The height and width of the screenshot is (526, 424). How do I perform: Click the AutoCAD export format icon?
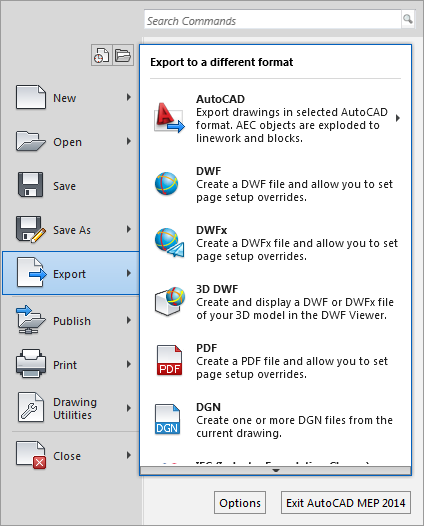point(169,118)
